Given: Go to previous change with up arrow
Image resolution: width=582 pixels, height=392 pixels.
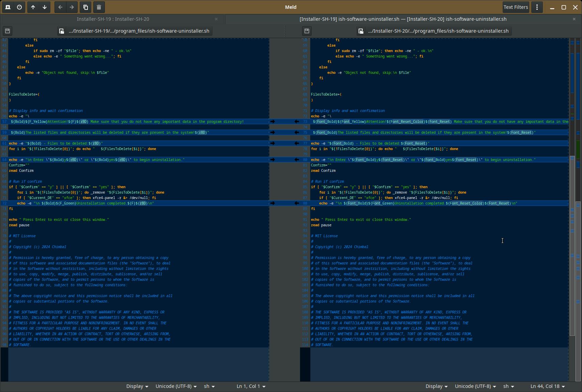Looking at the screenshot, I should (33, 7).
